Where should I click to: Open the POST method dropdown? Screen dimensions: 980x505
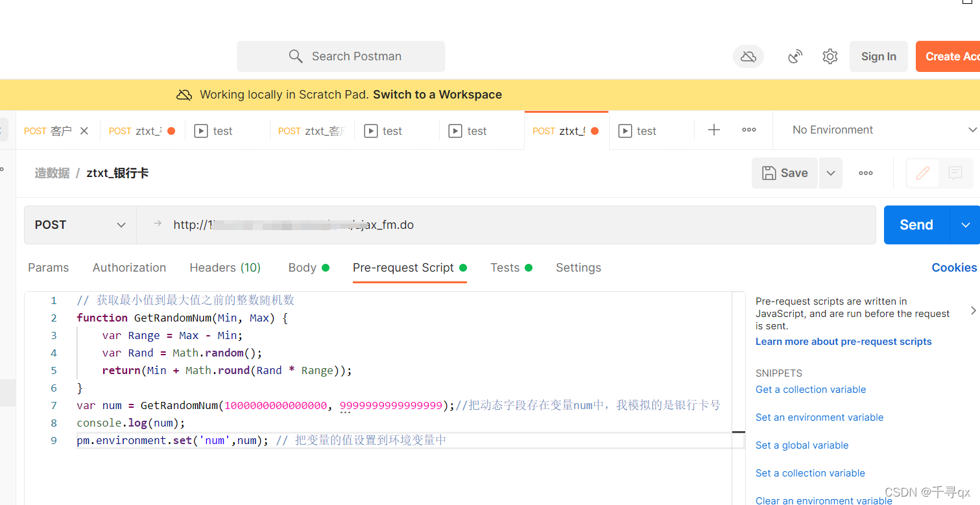coord(80,225)
